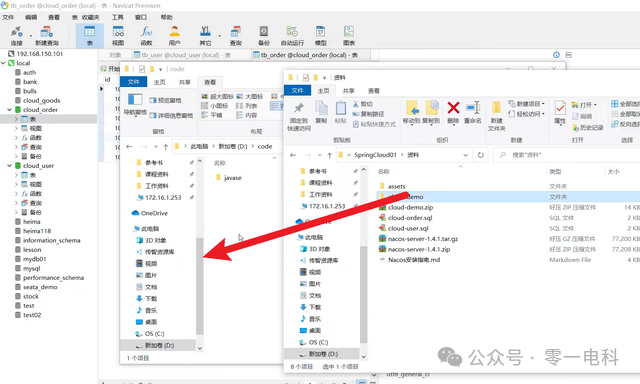Select 大图标 layout option in code window
Screen dimensions: 640x384
(x=250, y=96)
